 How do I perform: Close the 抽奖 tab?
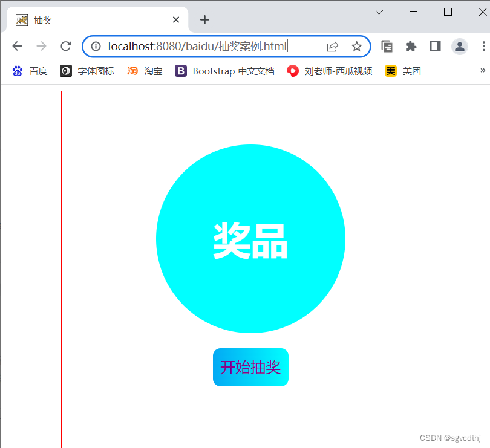coord(176,20)
